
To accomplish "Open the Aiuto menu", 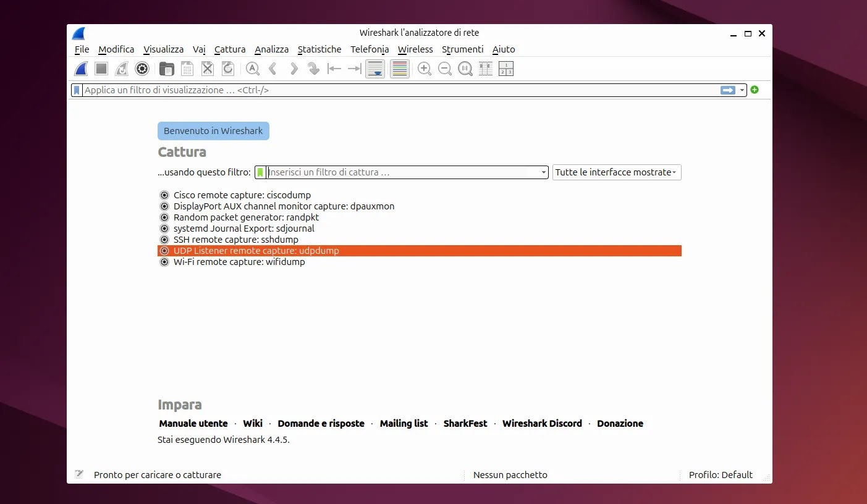I will tap(504, 49).
